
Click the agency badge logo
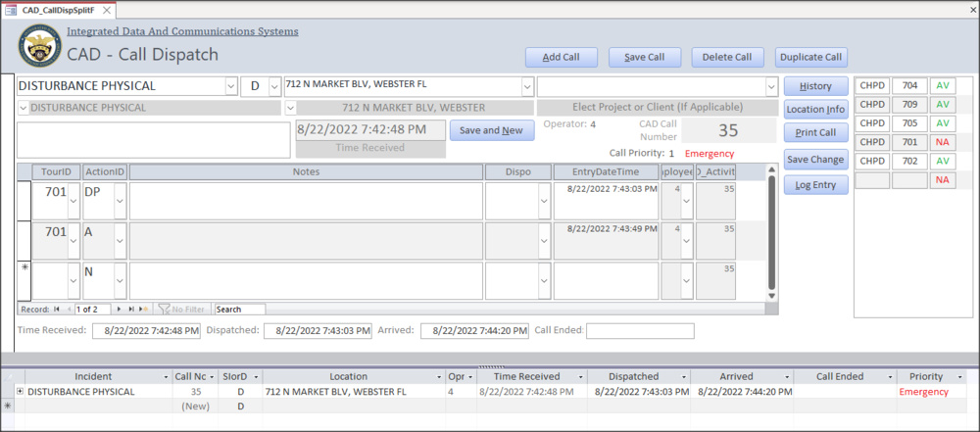tap(39, 45)
